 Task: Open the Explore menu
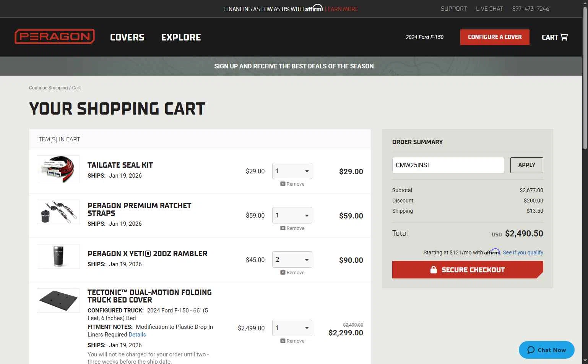coord(181,37)
